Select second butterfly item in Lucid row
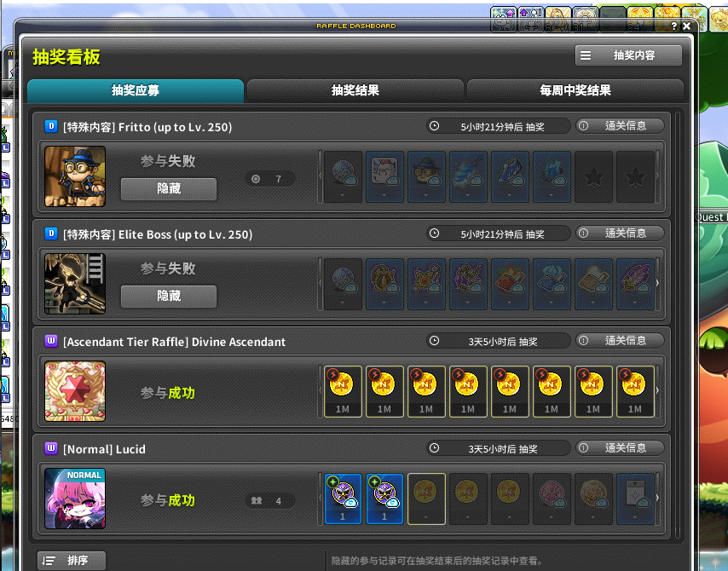This screenshot has height=571, width=728. click(384, 499)
